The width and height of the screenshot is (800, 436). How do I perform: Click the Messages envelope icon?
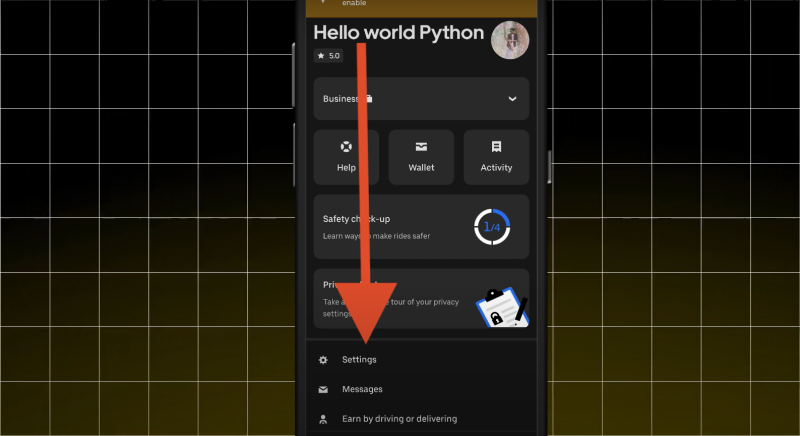pyautogui.click(x=323, y=390)
